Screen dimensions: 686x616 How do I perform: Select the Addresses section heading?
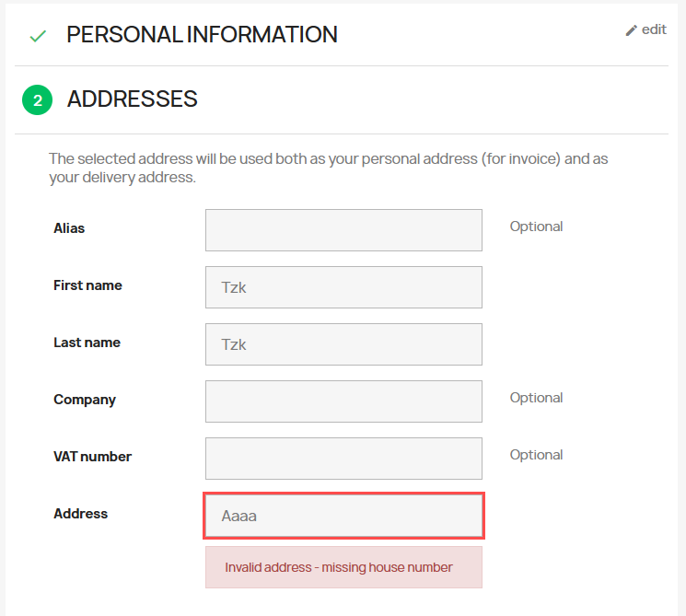[133, 99]
